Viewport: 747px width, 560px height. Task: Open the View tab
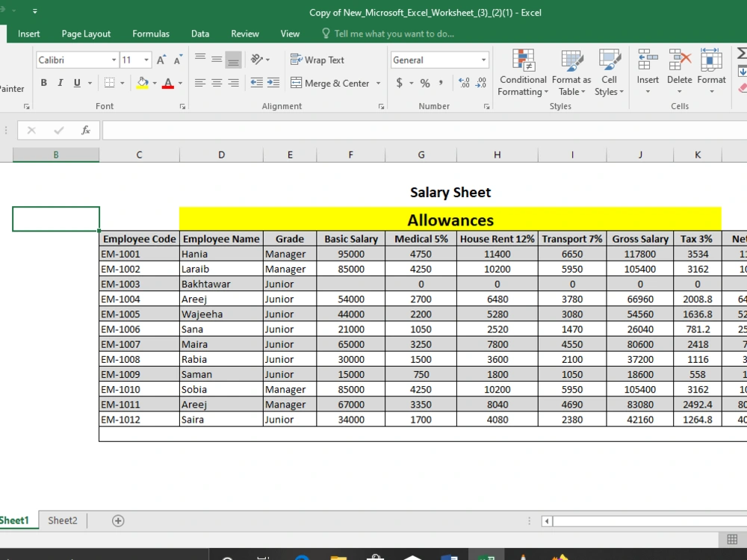click(x=290, y=34)
